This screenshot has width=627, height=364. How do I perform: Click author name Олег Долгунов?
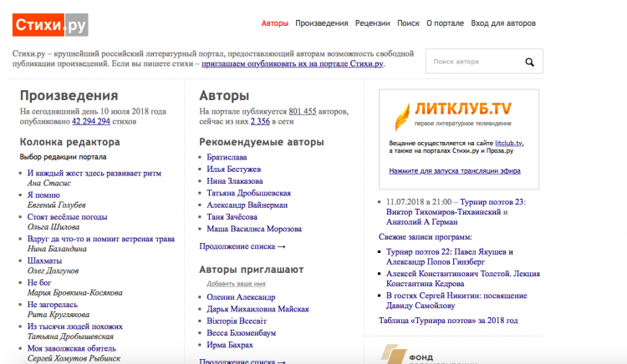click(x=53, y=270)
